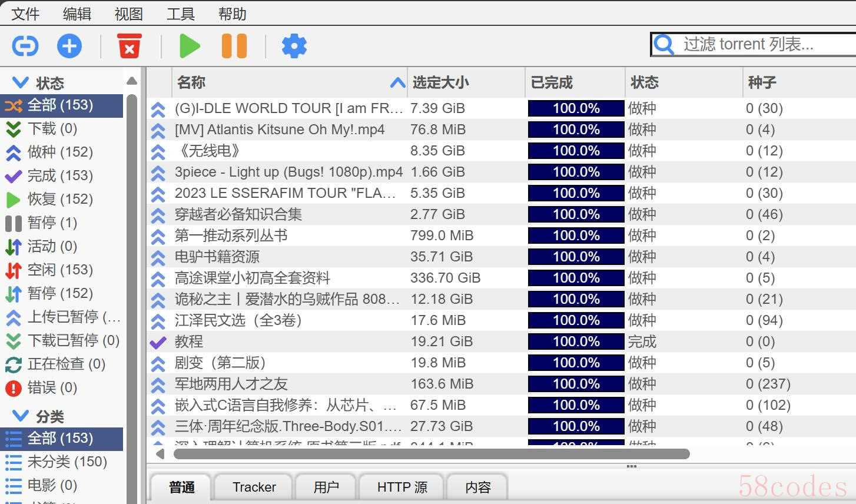Screen dimensions: 856x504
Task: Select the 错误 (0) filter
Action: [x=61, y=388]
